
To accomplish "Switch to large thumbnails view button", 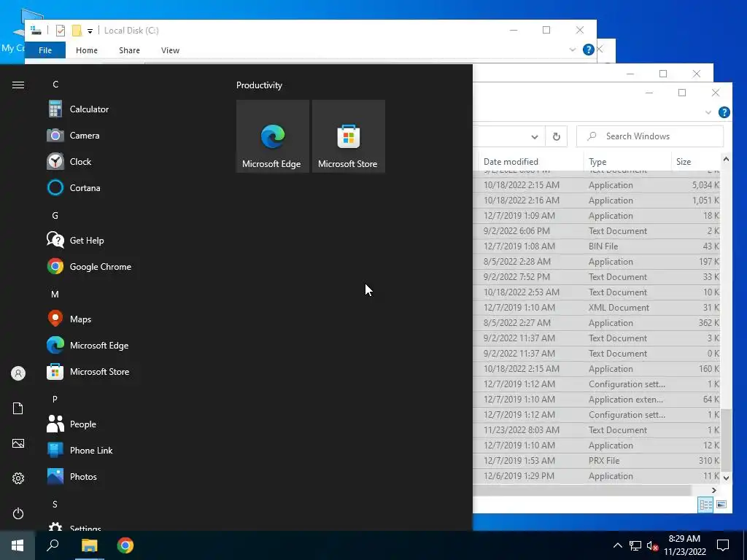I will pyautogui.click(x=721, y=505).
